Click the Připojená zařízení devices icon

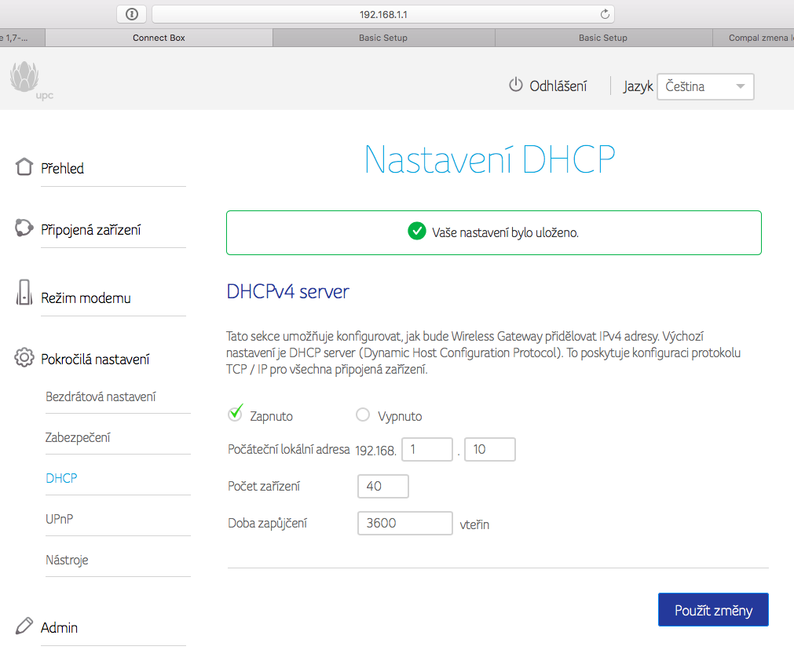point(24,228)
